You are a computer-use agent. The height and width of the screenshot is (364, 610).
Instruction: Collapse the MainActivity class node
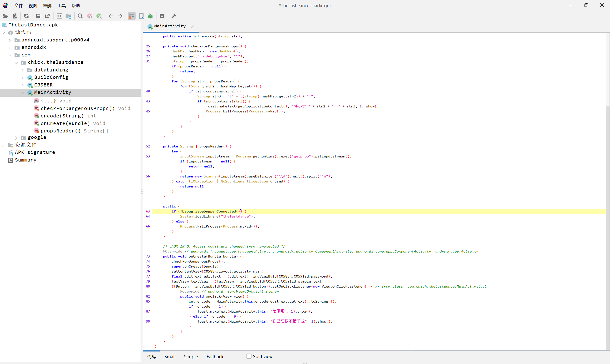tap(22, 92)
